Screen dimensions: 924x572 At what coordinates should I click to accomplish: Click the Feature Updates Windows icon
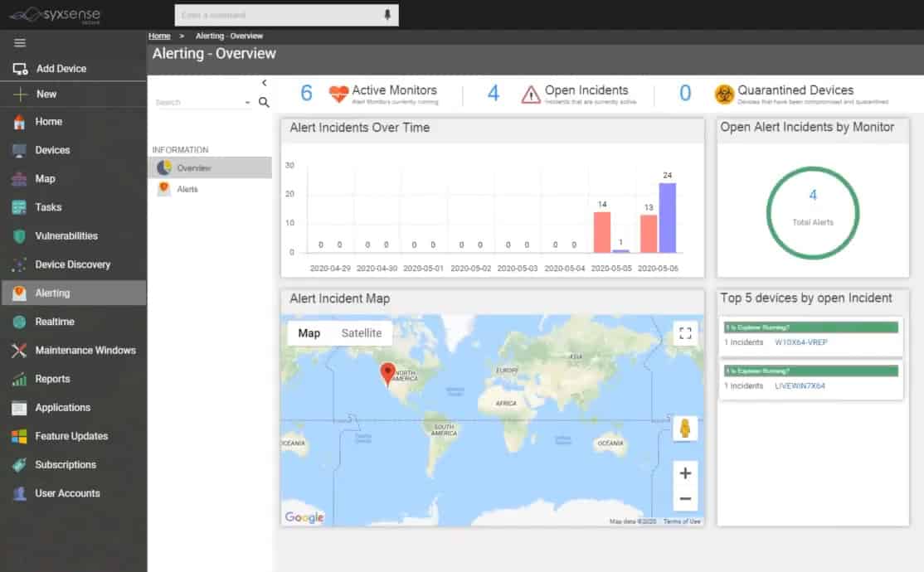[19, 437]
